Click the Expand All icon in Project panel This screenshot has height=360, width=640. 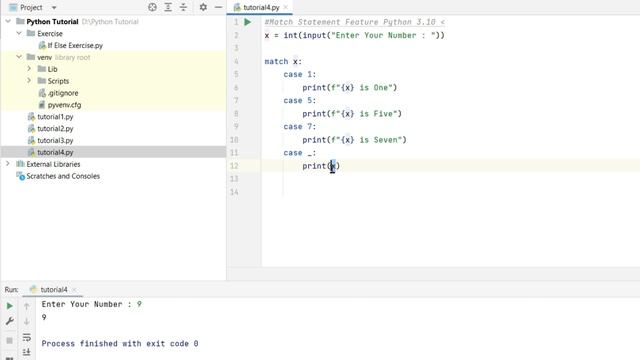(x=168, y=7)
